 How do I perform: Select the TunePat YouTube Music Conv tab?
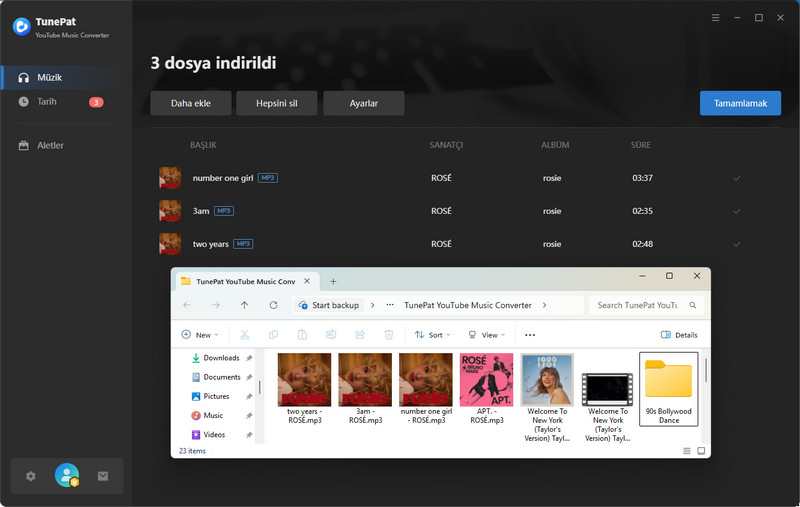(x=245, y=281)
